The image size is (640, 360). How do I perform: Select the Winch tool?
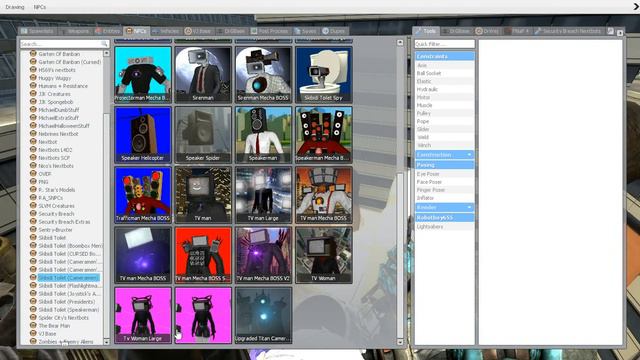444,145
